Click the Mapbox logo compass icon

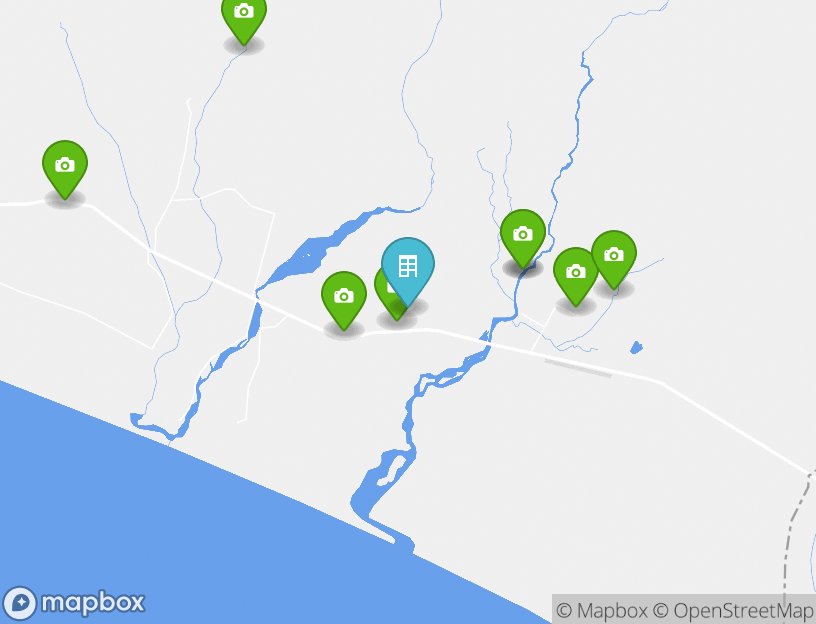click(x=20, y=603)
